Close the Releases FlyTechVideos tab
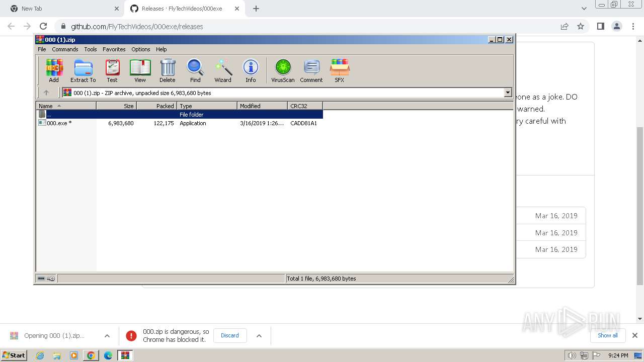 click(236, 9)
